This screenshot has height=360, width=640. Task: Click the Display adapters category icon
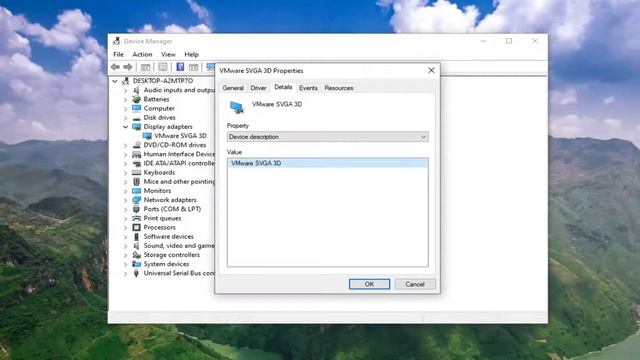(136, 127)
